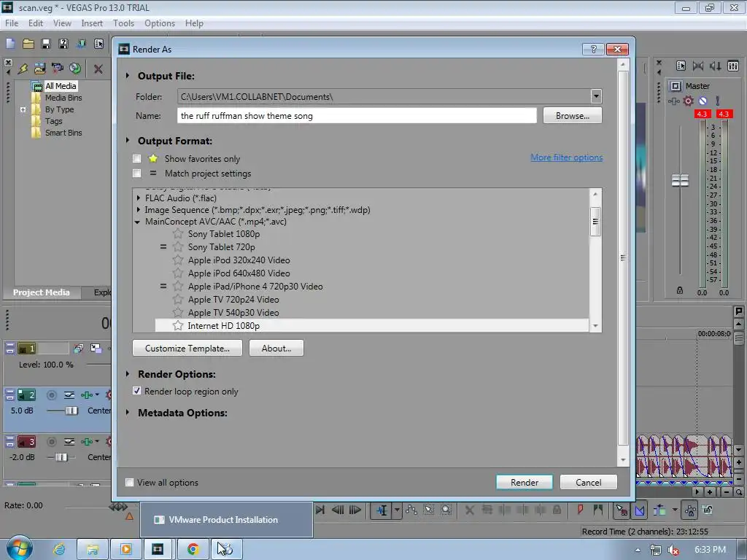Switch to the Project Media tab
Screen dimensions: 747x560
tap(42, 292)
